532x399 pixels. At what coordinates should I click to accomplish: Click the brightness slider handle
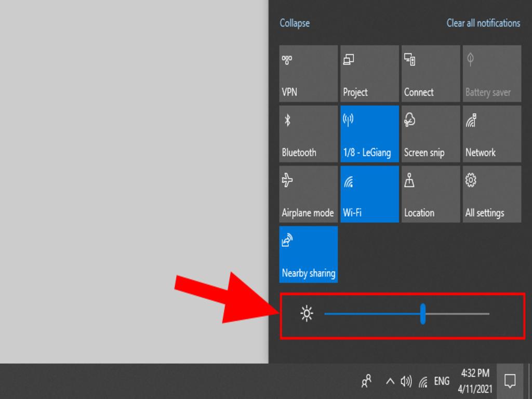(423, 314)
